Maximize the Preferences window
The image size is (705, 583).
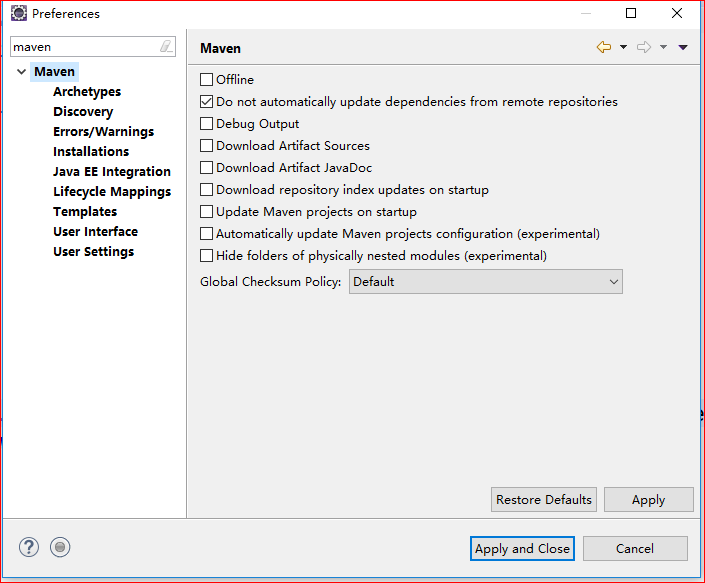(x=631, y=13)
